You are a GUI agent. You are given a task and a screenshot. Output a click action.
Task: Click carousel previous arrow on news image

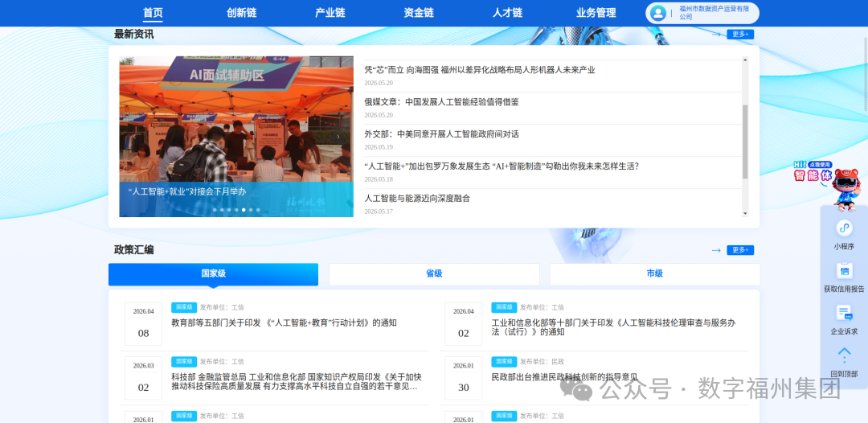133,136
